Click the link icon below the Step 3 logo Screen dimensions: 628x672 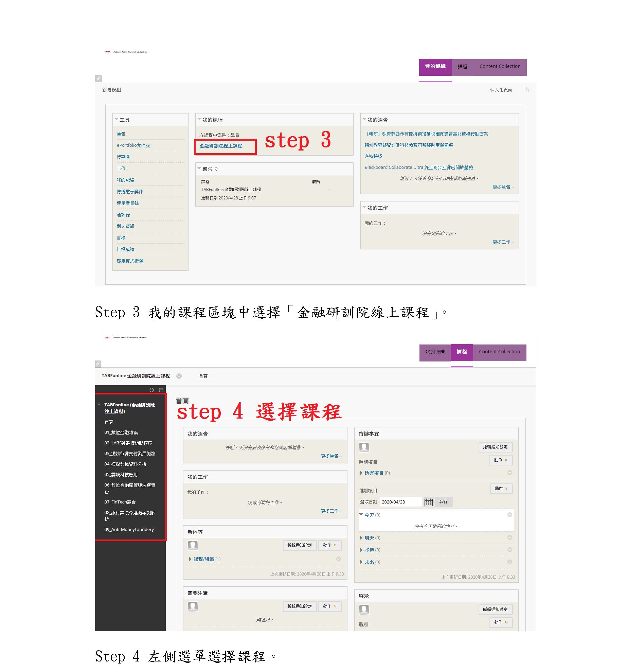[98, 78]
